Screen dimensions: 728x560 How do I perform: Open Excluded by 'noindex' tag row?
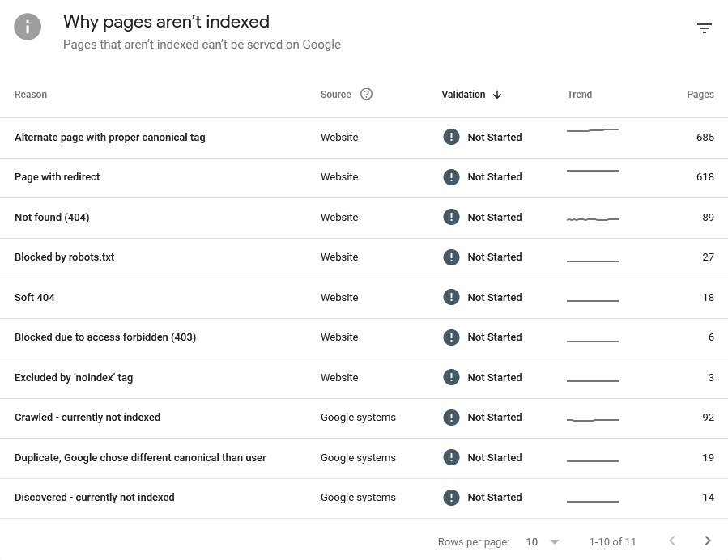(364, 378)
